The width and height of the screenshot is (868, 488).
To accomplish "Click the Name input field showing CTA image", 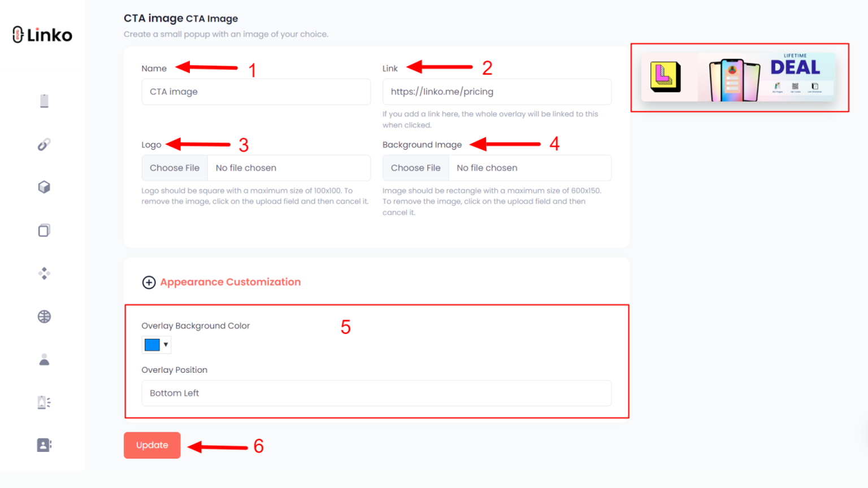I will (256, 91).
